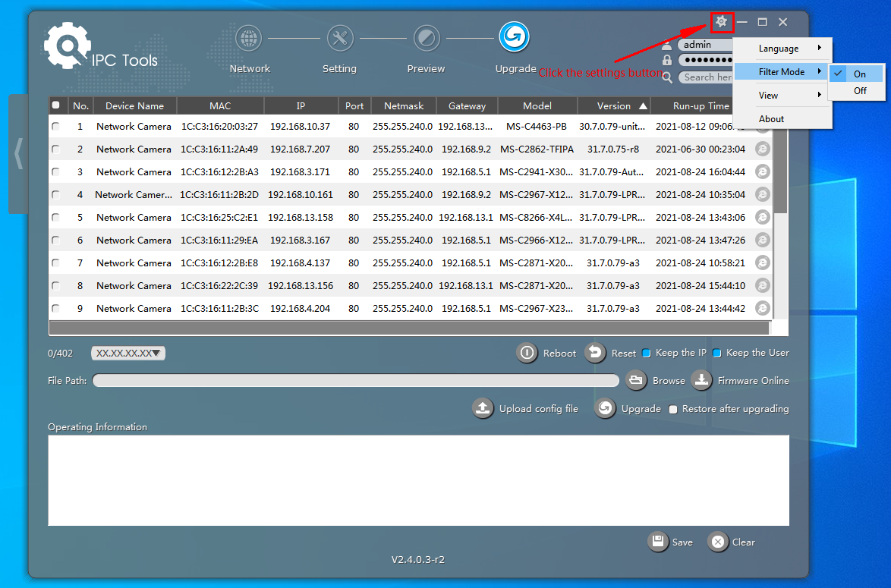Check the box for device No. 1
891x588 pixels.
coord(55,126)
